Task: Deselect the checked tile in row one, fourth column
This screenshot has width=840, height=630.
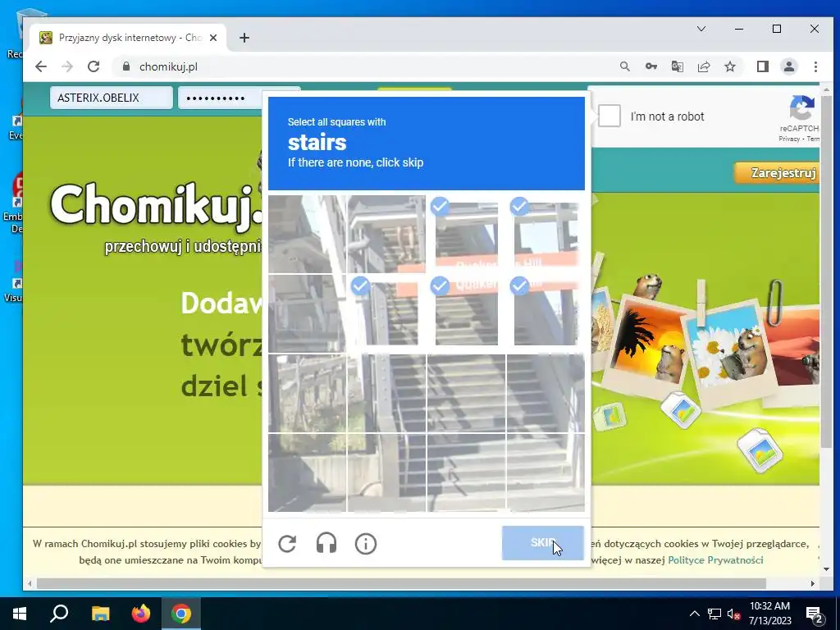Action: pos(546,234)
